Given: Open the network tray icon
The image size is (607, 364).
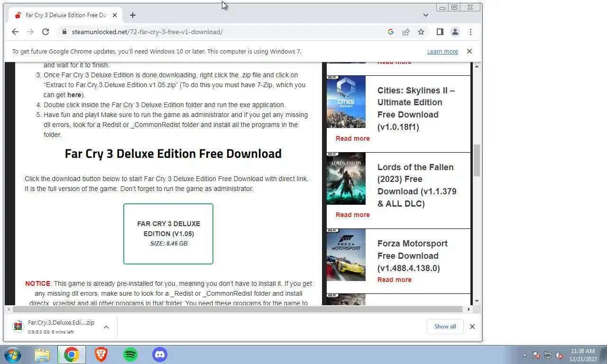Looking at the screenshot, I should pos(548,355).
